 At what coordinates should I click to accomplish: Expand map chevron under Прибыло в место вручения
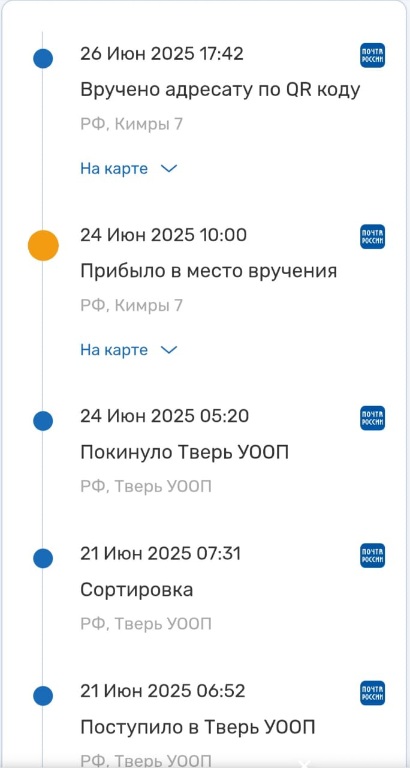pos(169,350)
